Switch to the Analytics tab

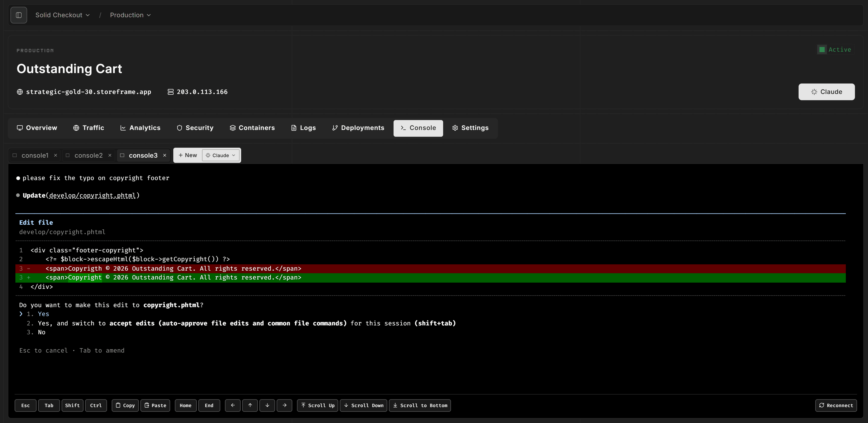click(x=140, y=128)
